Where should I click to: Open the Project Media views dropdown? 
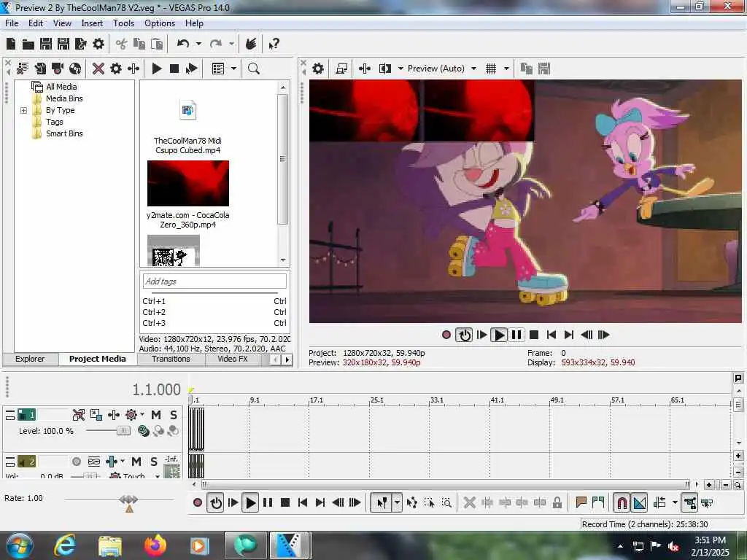[233, 69]
